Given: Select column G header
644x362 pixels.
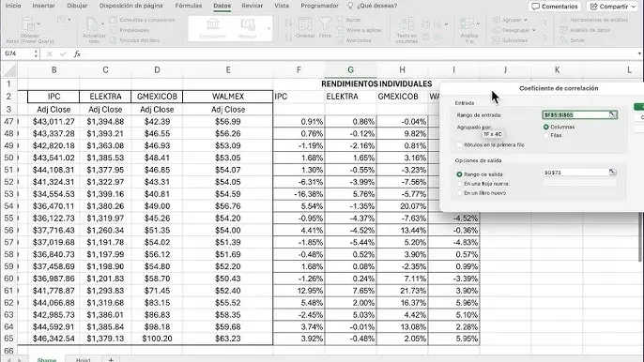Looking at the screenshot, I should point(350,69).
